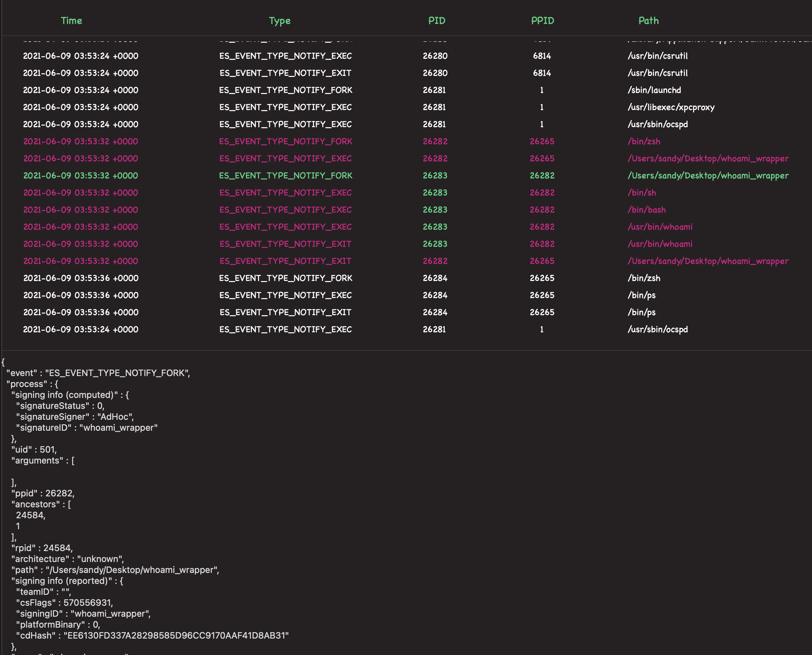Click the PID column header
Viewport: 812px width, 655px height.
coord(436,21)
